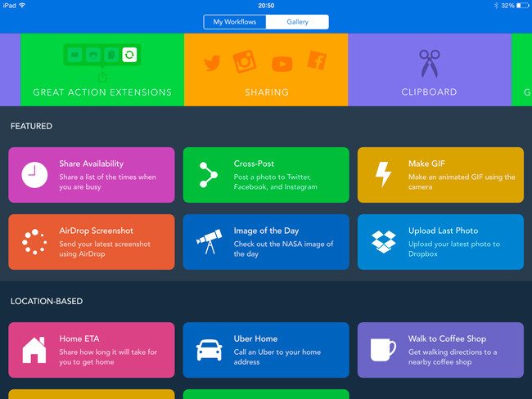Click the FEATURED section heading
Screen dimensions: 532x399
click(31, 126)
